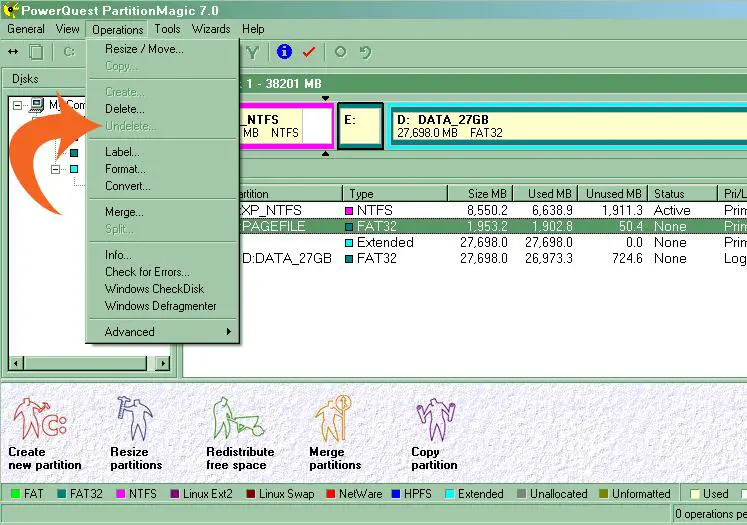Choose Convert... from Operations menu
Image resolution: width=747 pixels, height=525 pixels.
(x=162, y=186)
